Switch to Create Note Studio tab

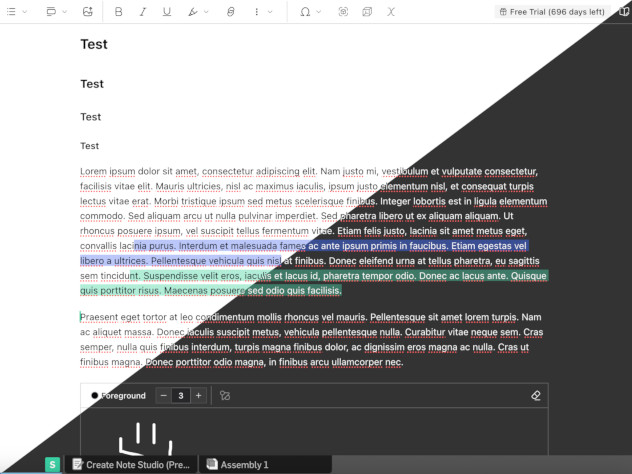[x=131, y=465]
